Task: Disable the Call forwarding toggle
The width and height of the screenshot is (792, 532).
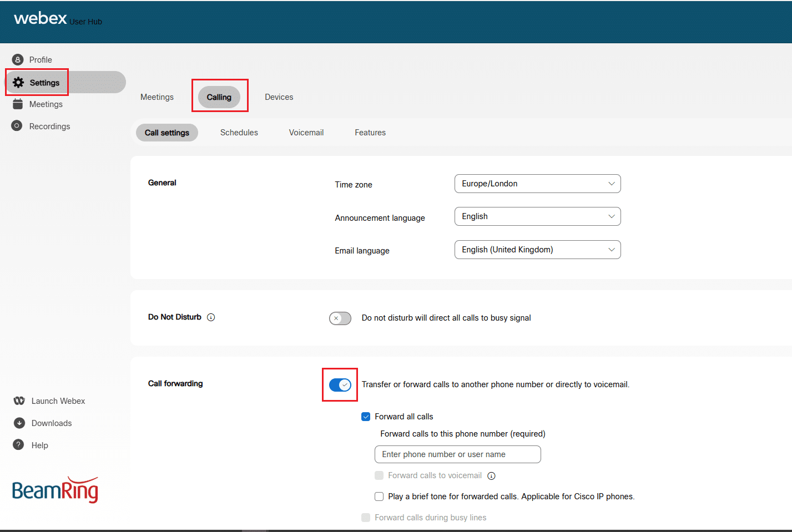Action: 340,384
